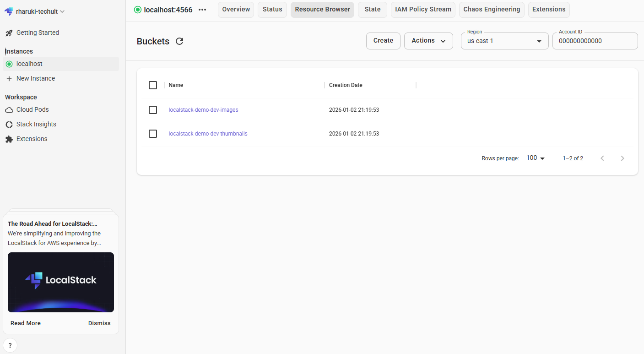Click the Cloud Pods cloud icon
Image resolution: width=644 pixels, height=354 pixels.
(x=9, y=110)
